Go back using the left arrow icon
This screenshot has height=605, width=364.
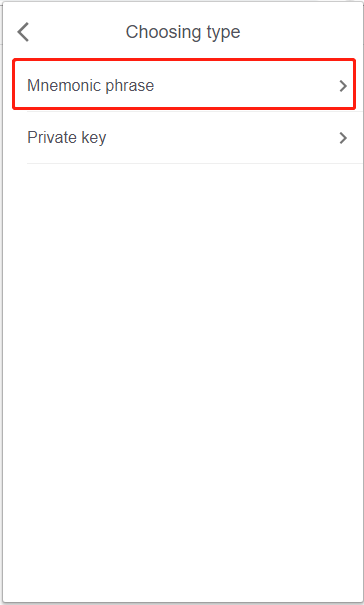23,32
